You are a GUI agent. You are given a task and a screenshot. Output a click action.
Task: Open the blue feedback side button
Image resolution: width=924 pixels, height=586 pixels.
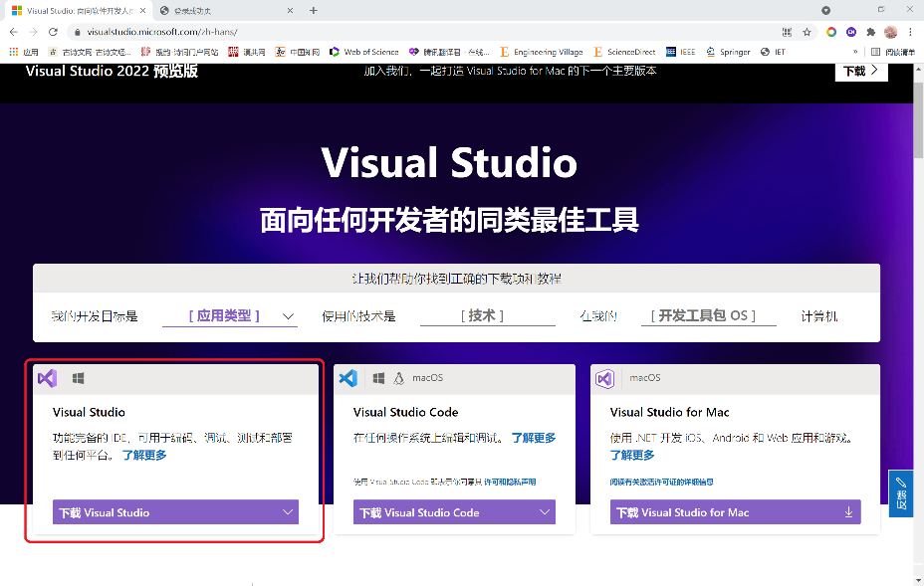click(900, 493)
